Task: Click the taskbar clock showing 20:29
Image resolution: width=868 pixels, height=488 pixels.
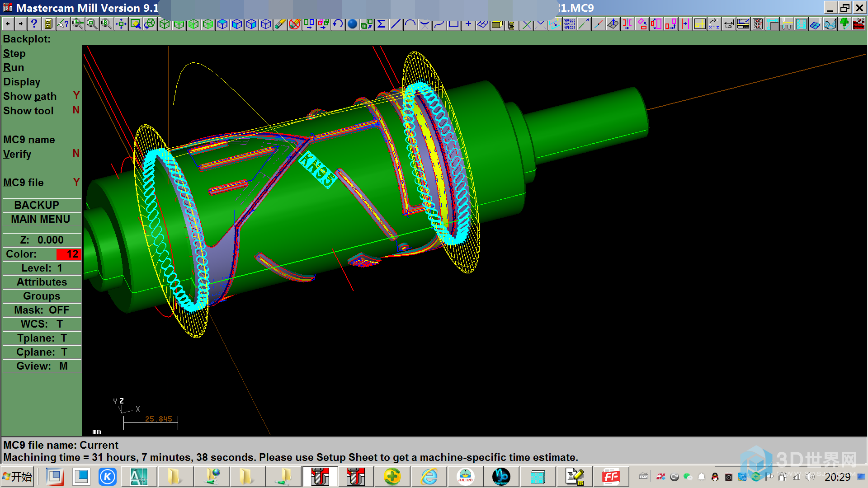Action: (x=837, y=477)
